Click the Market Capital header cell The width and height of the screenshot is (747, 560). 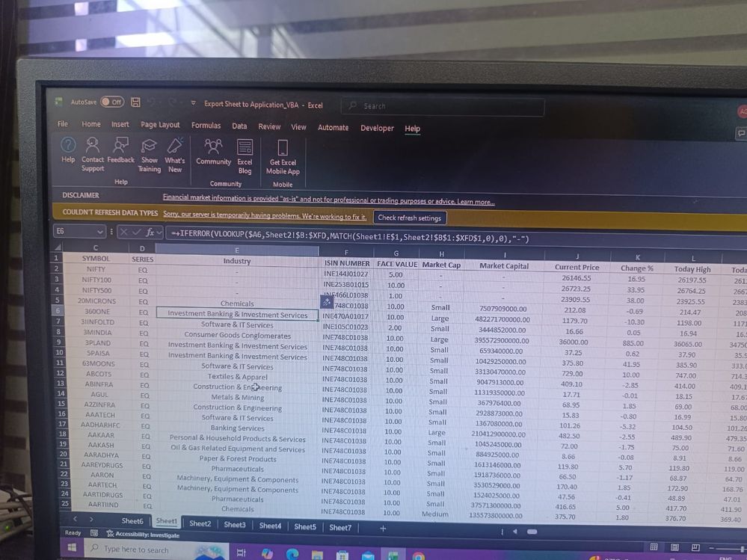[504, 265]
